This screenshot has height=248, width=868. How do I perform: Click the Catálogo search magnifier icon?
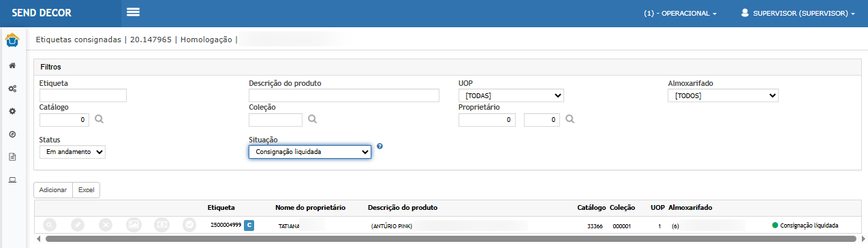[x=99, y=119]
